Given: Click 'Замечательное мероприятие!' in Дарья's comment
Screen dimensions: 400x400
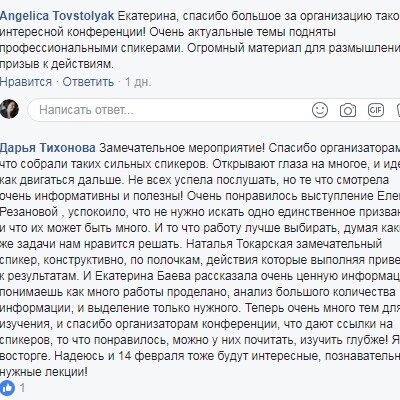Looking at the screenshot, I should pos(182,148).
